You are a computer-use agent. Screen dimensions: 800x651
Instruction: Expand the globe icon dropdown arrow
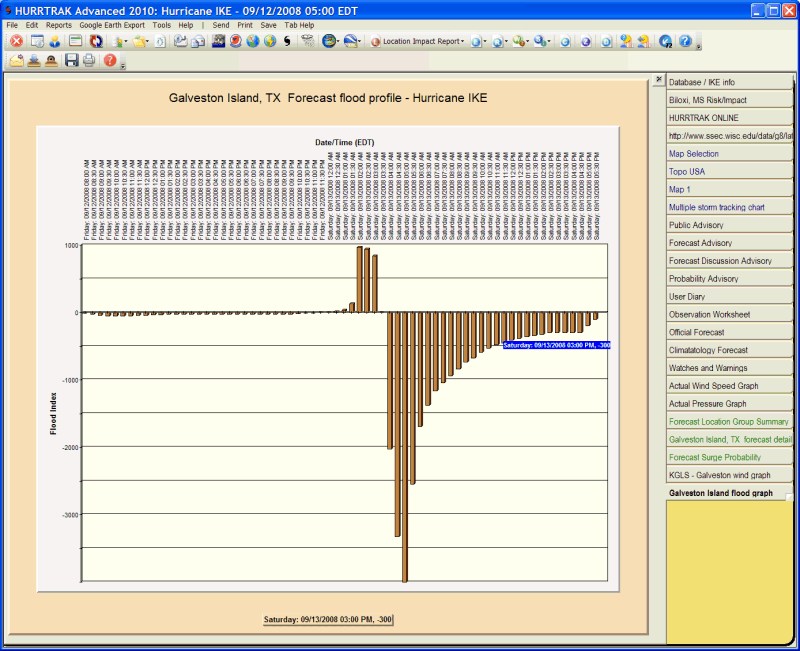340,42
